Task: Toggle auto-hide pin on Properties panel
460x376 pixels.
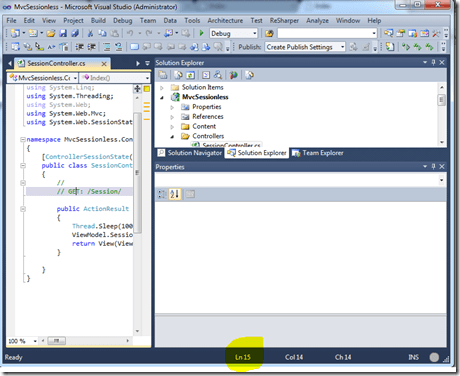Action: [434, 166]
